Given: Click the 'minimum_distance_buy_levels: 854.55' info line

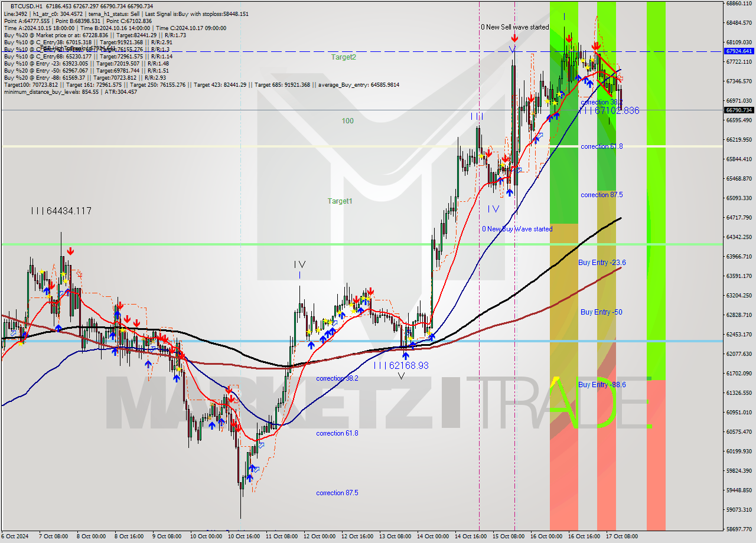Looking at the screenshot, I should pos(70,92).
